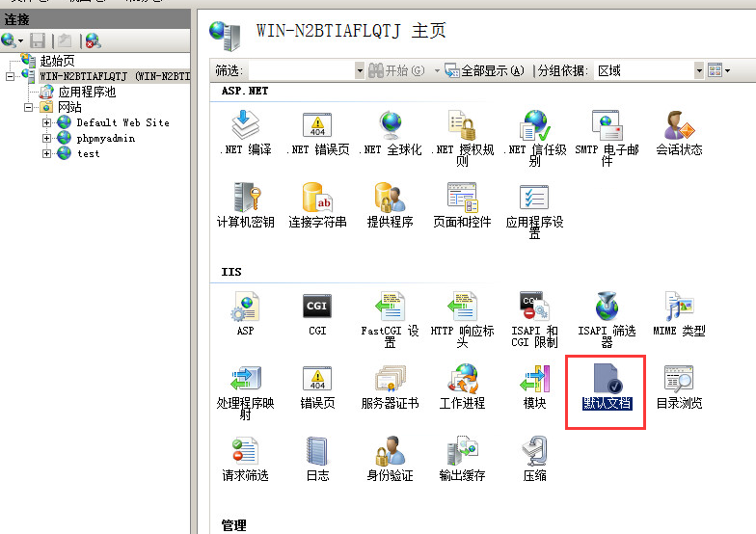Viewport: 756px width, 534px height.
Task: Open 目录浏览 feature
Action: [x=679, y=386]
